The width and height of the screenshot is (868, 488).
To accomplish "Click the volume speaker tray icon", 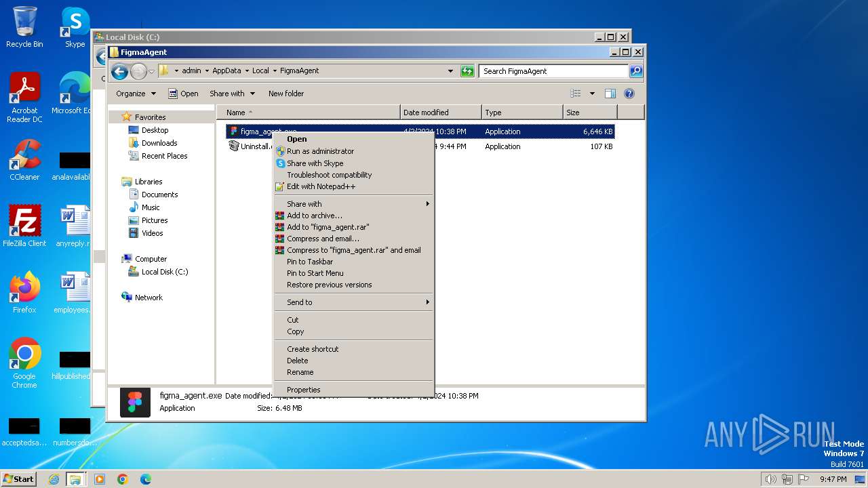I will click(770, 479).
